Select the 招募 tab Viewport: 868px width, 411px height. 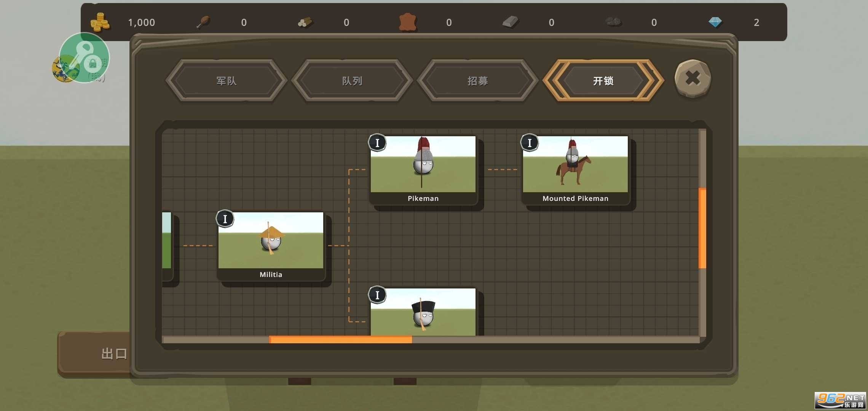pyautogui.click(x=477, y=81)
